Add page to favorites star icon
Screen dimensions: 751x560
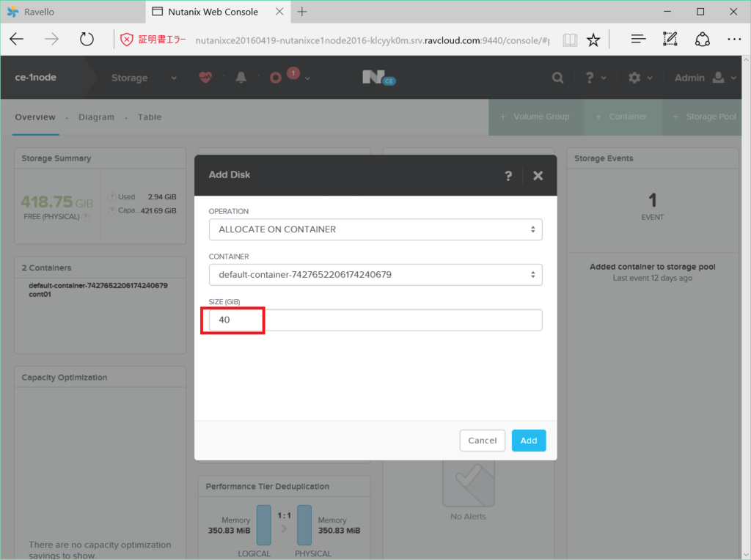click(x=593, y=40)
